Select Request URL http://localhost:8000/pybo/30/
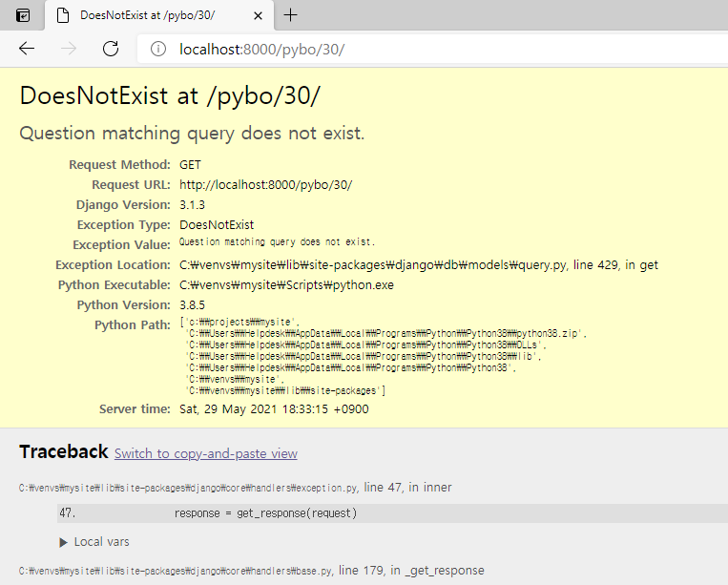Viewport: 728px width, 585px height. click(266, 185)
